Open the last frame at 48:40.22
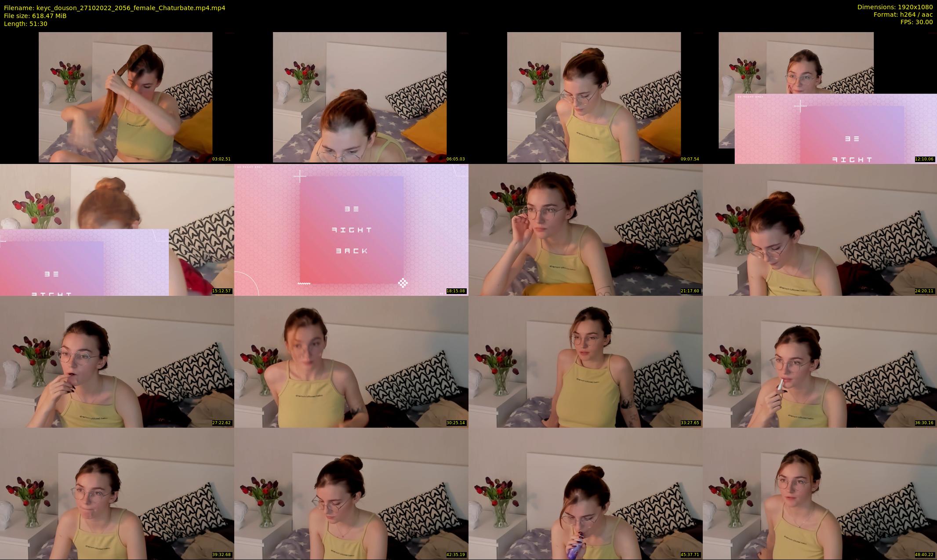Screen dimensions: 937x560 [x=820, y=493]
